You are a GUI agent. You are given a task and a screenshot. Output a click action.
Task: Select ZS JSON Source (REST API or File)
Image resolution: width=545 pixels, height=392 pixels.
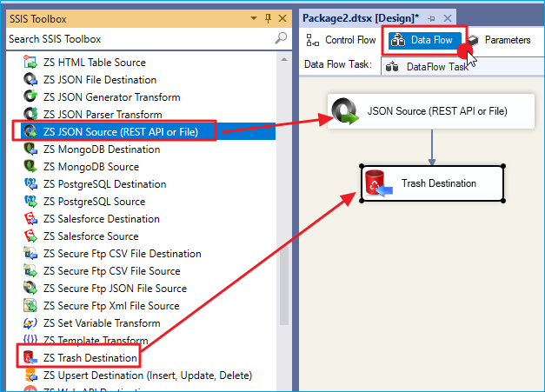pyautogui.click(x=120, y=132)
